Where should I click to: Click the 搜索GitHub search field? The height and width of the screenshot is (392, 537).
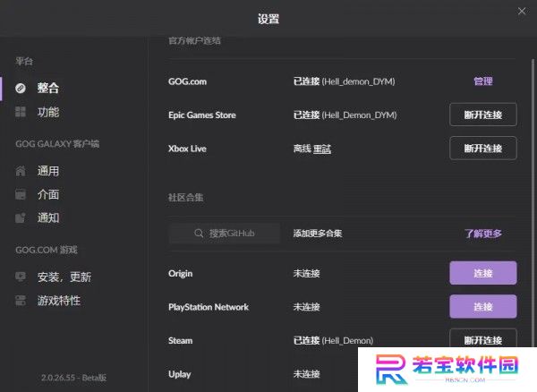(225, 234)
